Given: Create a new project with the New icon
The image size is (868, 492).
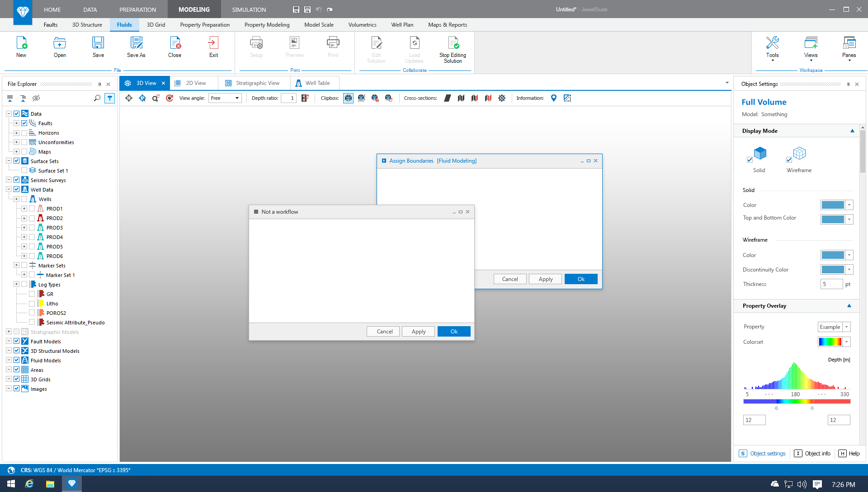Looking at the screenshot, I should 21,47.
